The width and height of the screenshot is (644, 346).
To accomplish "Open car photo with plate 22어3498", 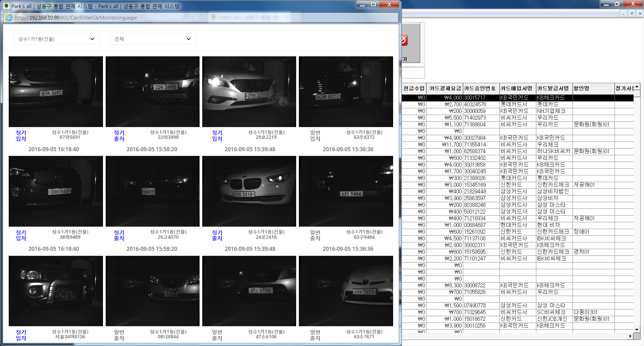I will click(x=153, y=92).
